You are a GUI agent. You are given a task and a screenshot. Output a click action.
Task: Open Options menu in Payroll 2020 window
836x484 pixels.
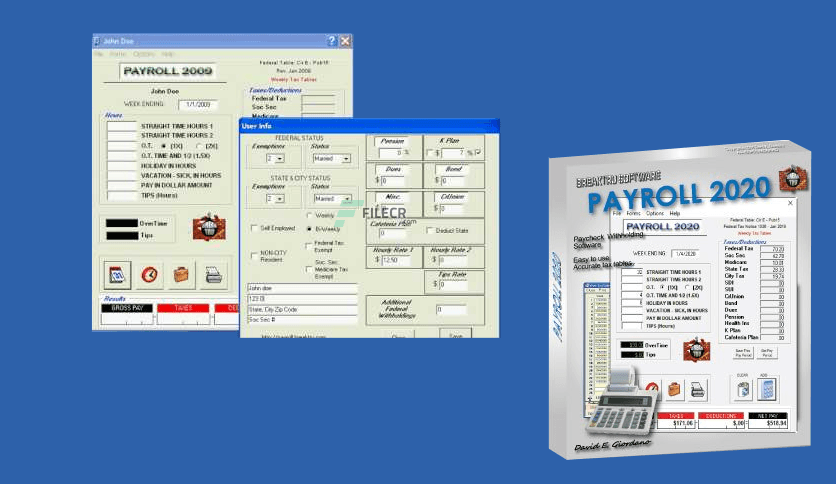pos(655,213)
